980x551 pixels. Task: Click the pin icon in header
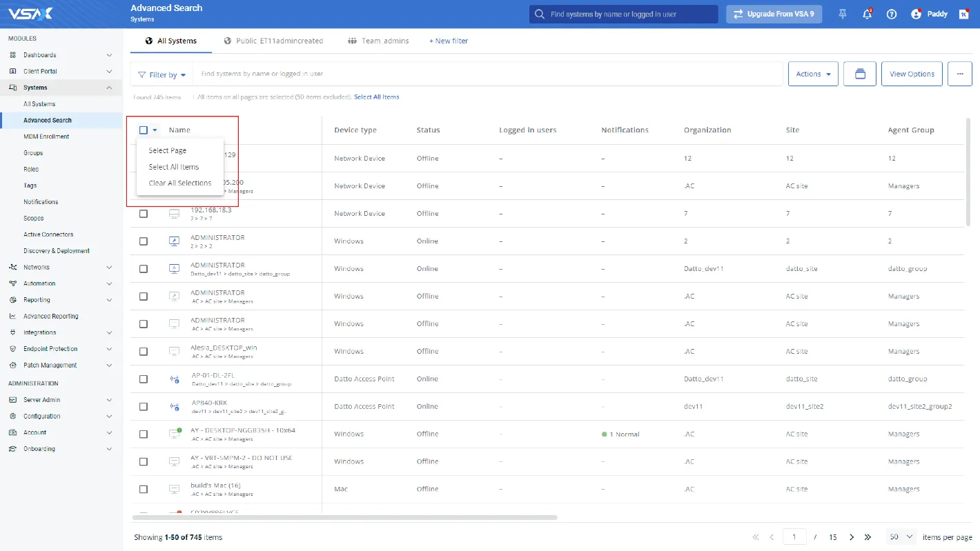click(843, 14)
